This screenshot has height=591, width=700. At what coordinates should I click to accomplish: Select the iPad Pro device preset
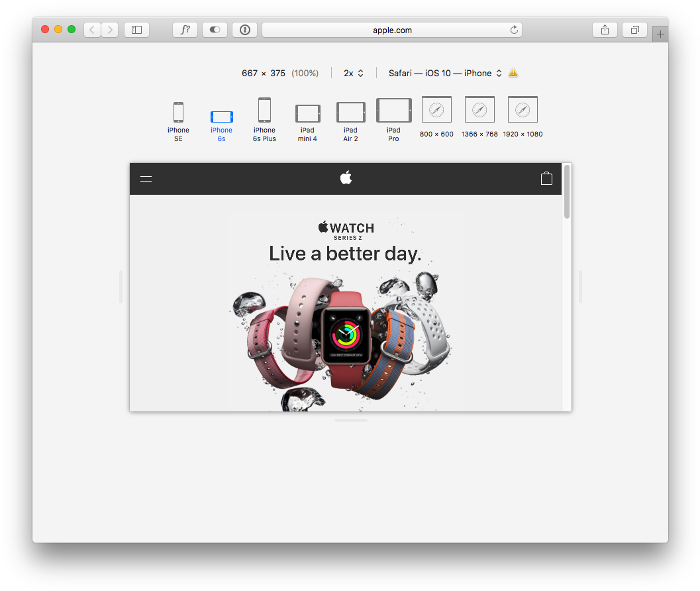(x=393, y=120)
